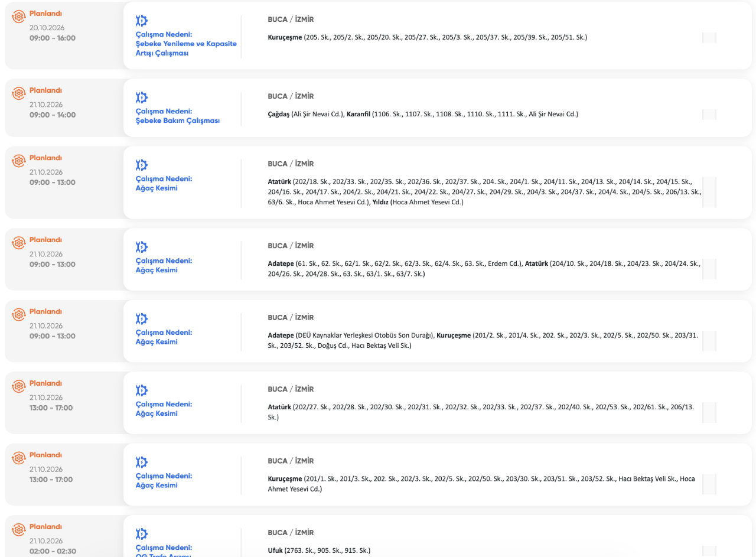Click the Planlandı icon in the Atatürk and Yıldız row

tap(19, 161)
